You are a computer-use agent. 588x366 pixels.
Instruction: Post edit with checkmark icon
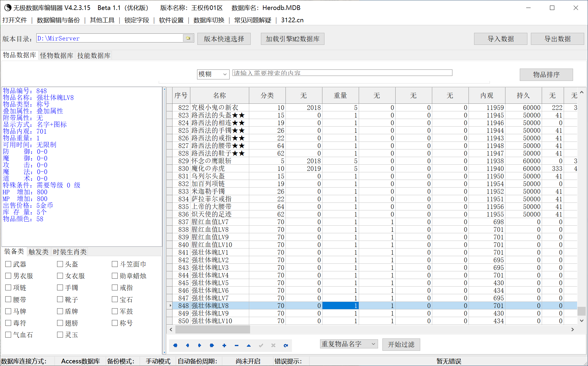[261, 345]
